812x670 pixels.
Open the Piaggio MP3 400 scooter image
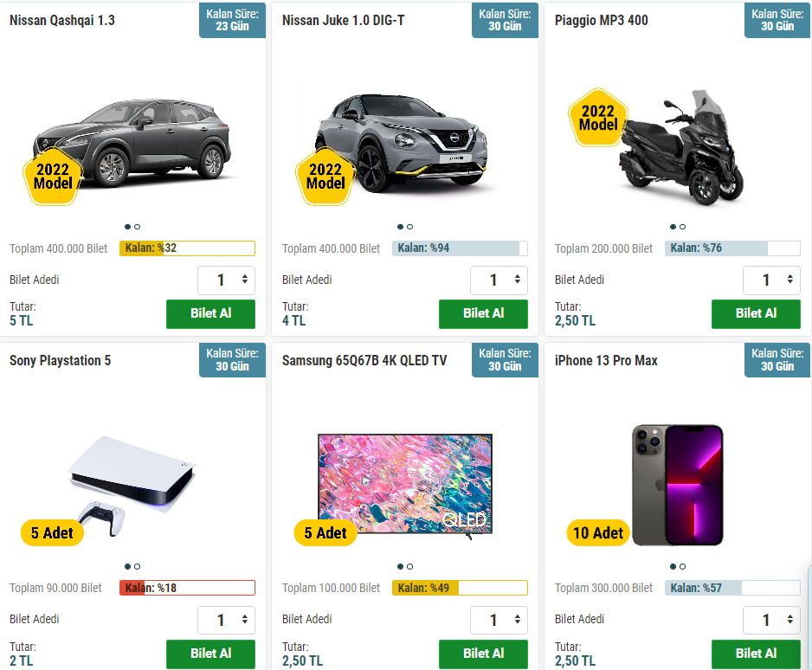684,147
